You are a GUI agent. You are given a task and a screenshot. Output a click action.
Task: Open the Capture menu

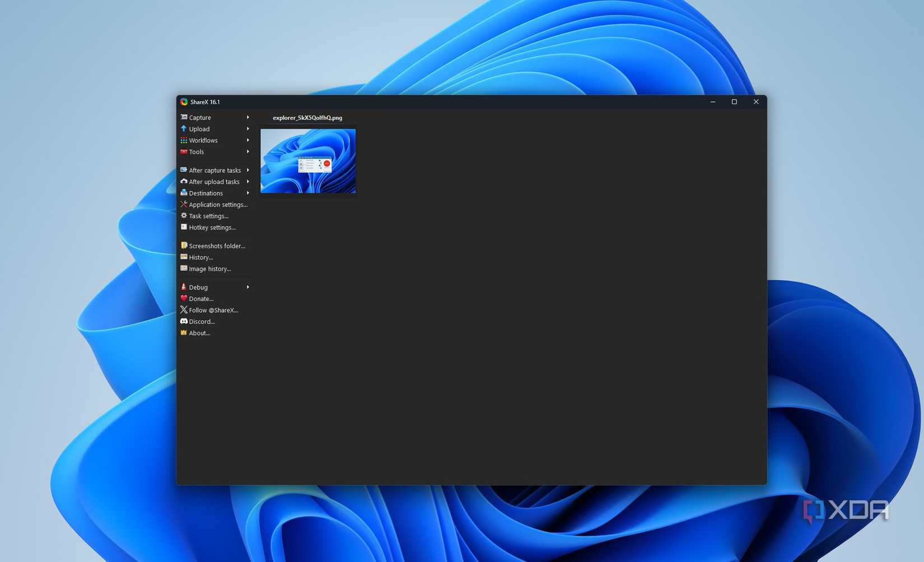(215, 118)
